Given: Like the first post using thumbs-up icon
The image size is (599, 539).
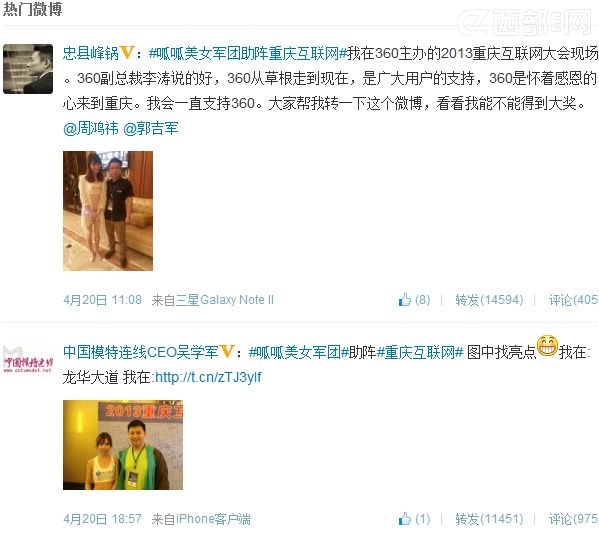Looking at the screenshot, I should tap(405, 299).
